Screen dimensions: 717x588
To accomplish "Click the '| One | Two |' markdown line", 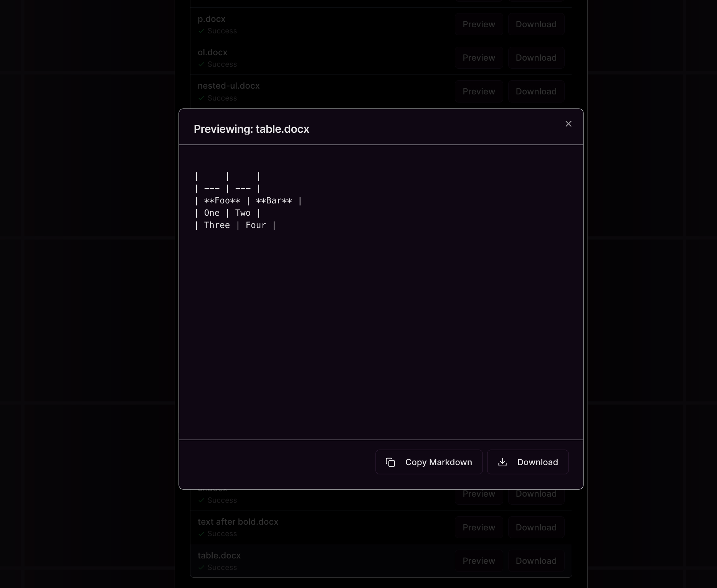I will (x=228, y=213).
